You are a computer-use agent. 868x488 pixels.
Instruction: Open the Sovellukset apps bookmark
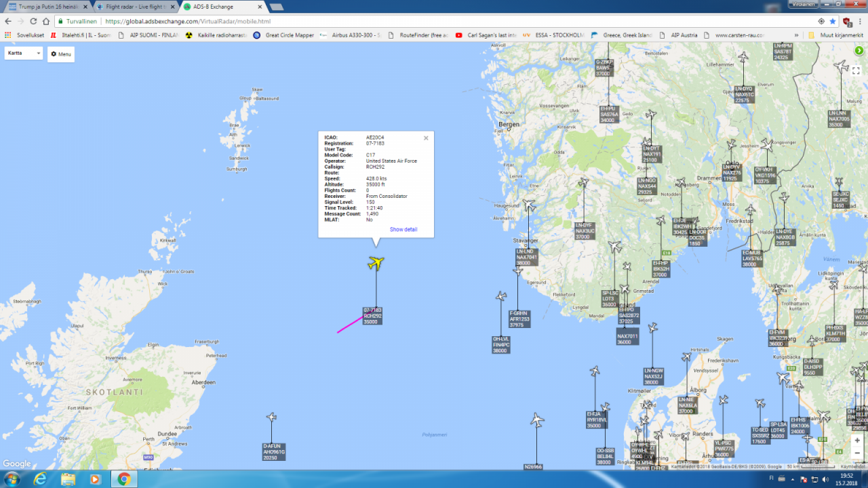click(23, 35)
